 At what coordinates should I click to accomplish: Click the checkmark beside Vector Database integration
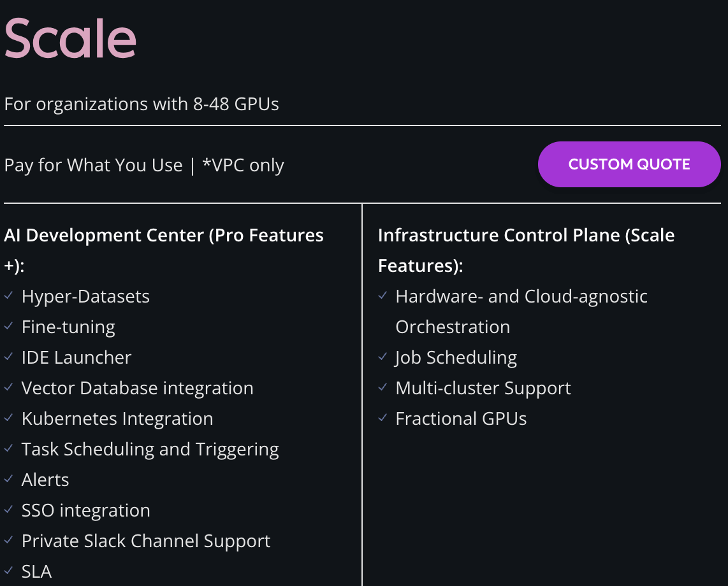8,388
